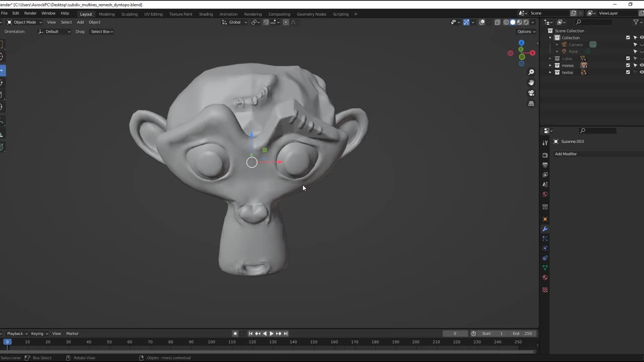
Task: Open the Object Constraints properties tab
Action: (x=545, y=258)
